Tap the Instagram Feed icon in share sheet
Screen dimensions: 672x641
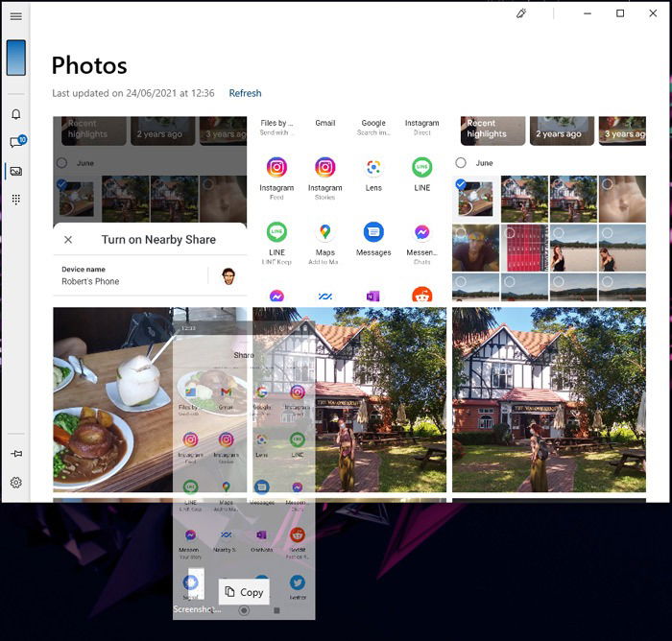276,167
